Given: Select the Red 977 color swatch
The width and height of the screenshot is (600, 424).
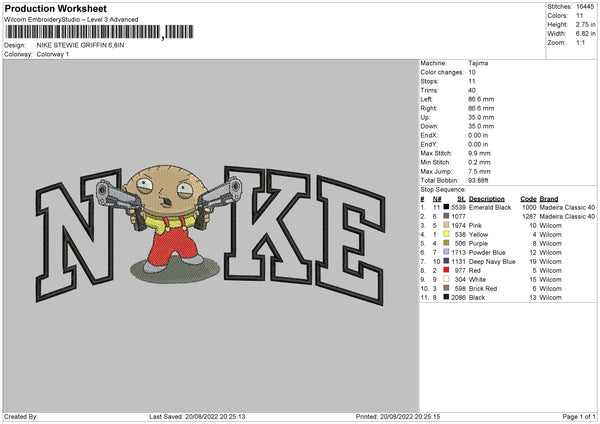Looking at the screenshot, I should click(446, 270).
